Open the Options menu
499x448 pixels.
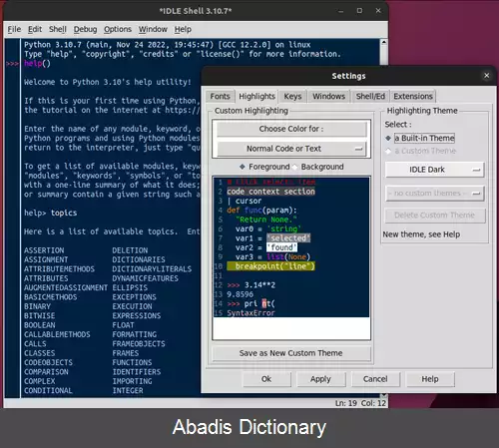click(118, 29)
